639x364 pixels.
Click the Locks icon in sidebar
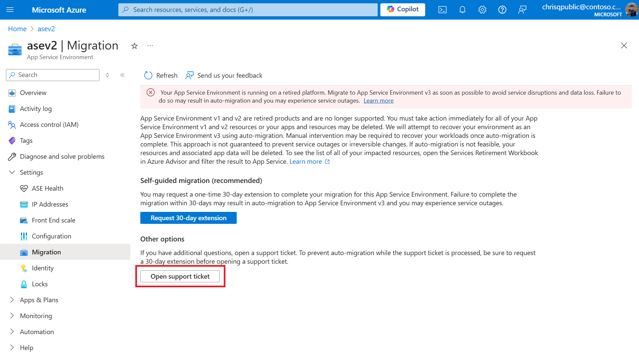click(24, 284)
